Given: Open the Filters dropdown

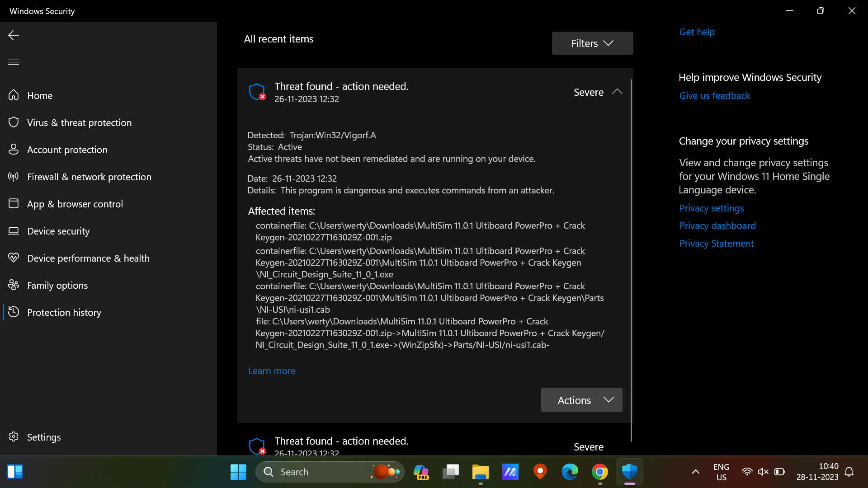Looking at the screenshot, I should [592, 43].
